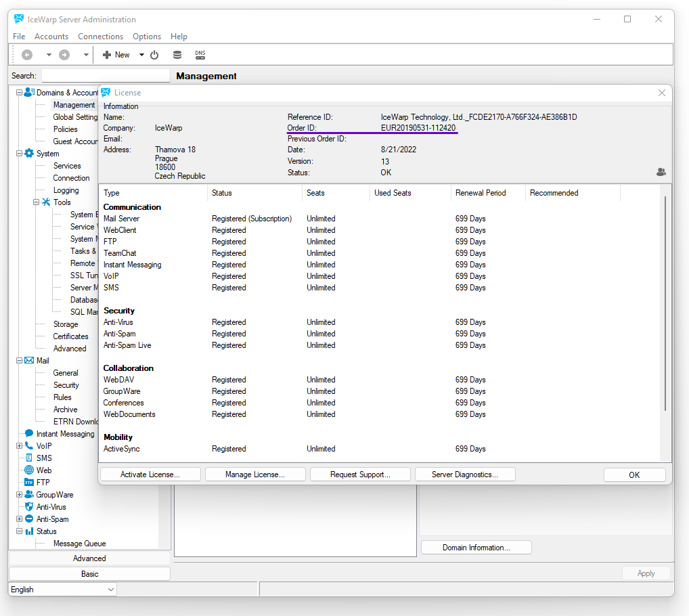The image size is (689, 616).
Task: Click the back navigation arrow in toolbar
Action: [27, 55]
